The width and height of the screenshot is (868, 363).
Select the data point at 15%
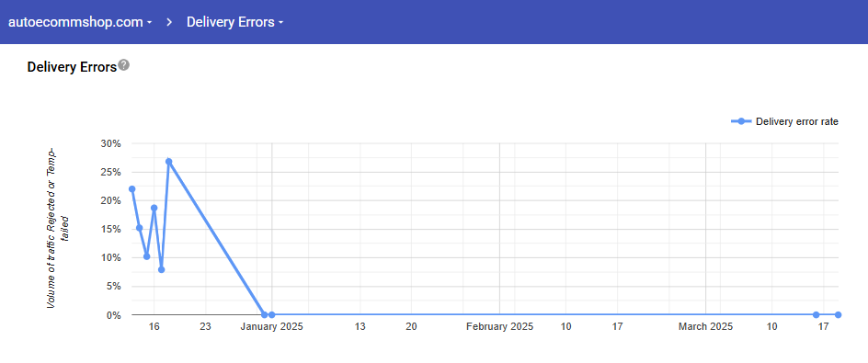click(x=140, y=228)
